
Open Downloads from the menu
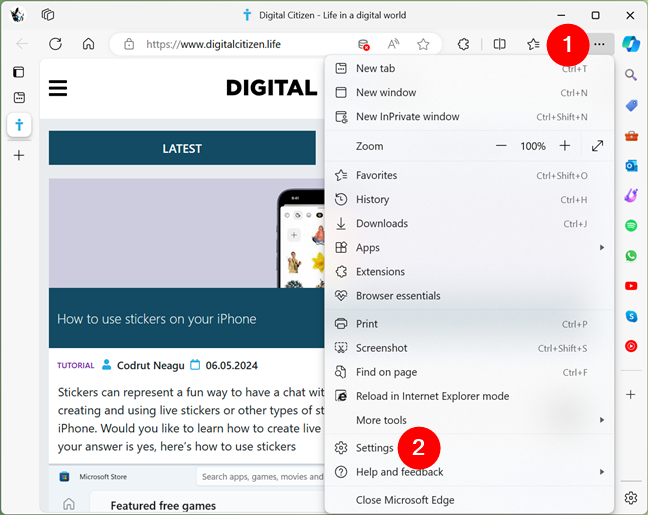[x=469, y=224]
